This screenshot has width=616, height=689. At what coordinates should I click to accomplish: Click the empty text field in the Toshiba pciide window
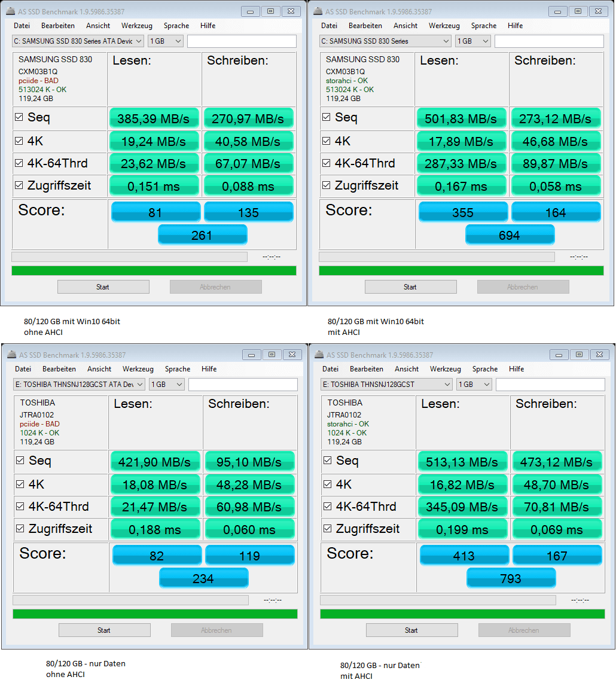243,385
